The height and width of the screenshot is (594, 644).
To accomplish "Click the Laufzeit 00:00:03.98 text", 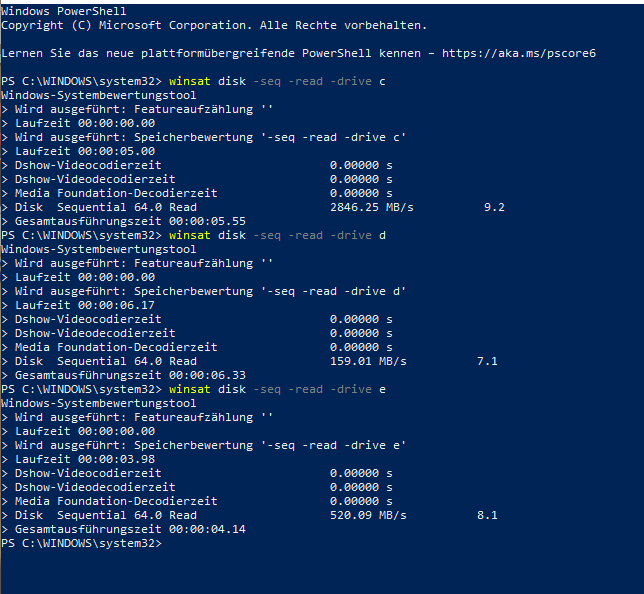I will [85, 459].
